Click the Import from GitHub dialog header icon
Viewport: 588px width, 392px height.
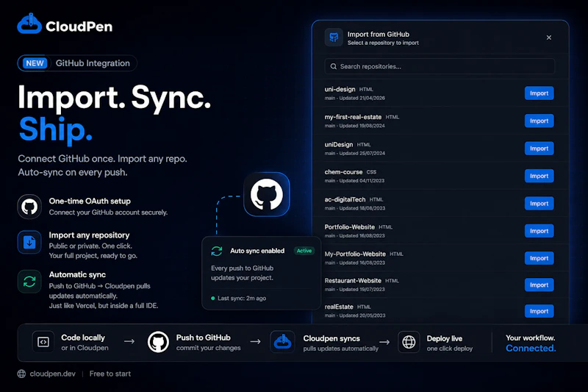pos(334,37)
